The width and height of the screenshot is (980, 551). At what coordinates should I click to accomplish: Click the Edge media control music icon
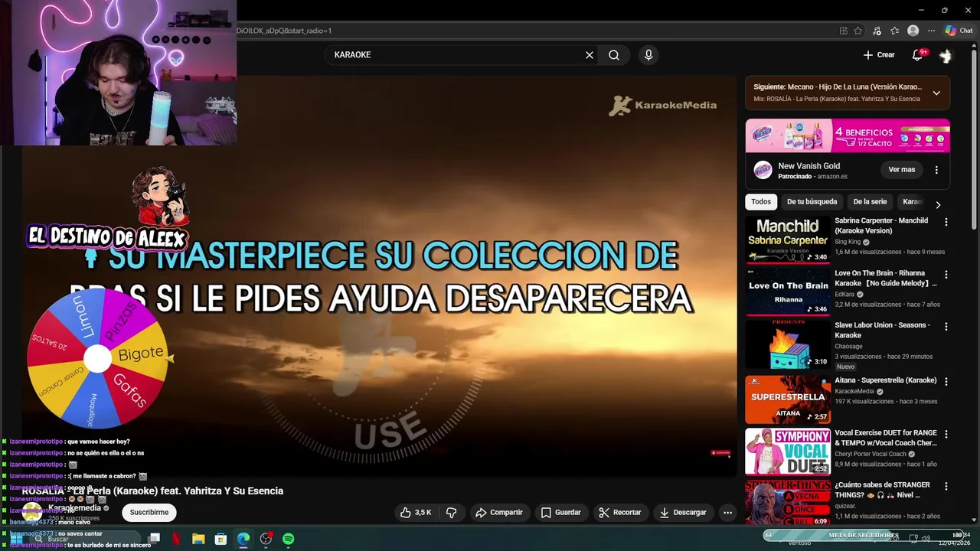tap(877, 31)
